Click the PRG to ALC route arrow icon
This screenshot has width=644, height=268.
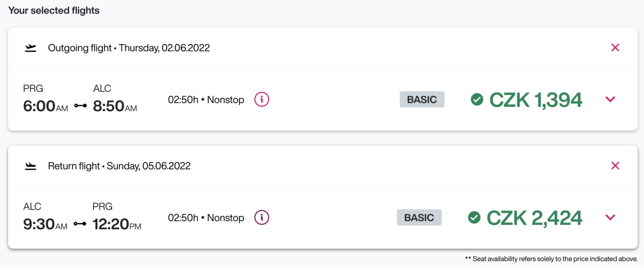[x=80, y=106]
